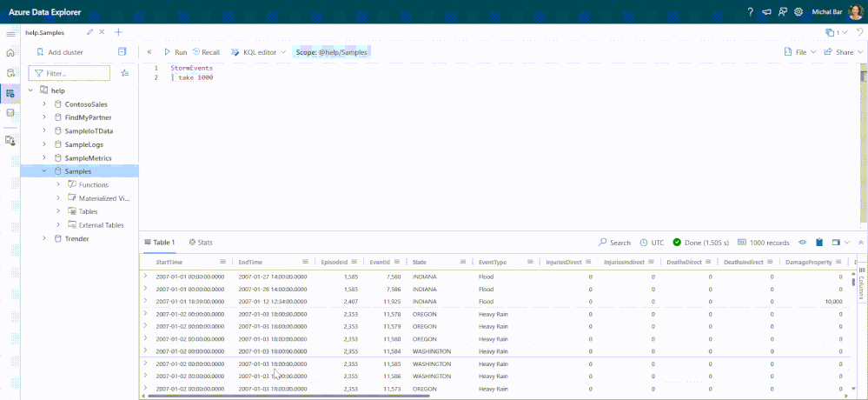Hide the connection pane with double chevron
Screen dimensions: 868x400
coord(149,52)
